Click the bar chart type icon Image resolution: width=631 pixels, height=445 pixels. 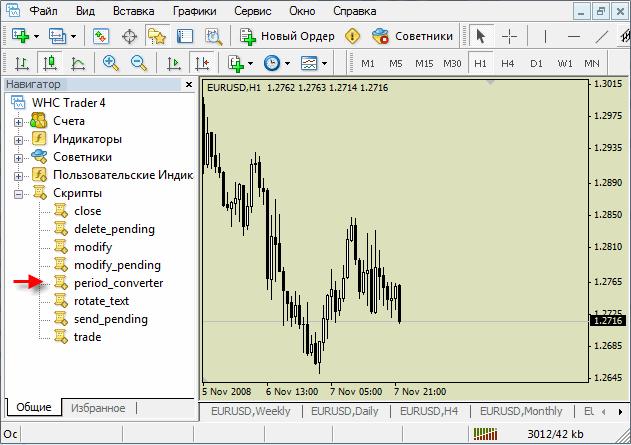click(x=23, y=63)
